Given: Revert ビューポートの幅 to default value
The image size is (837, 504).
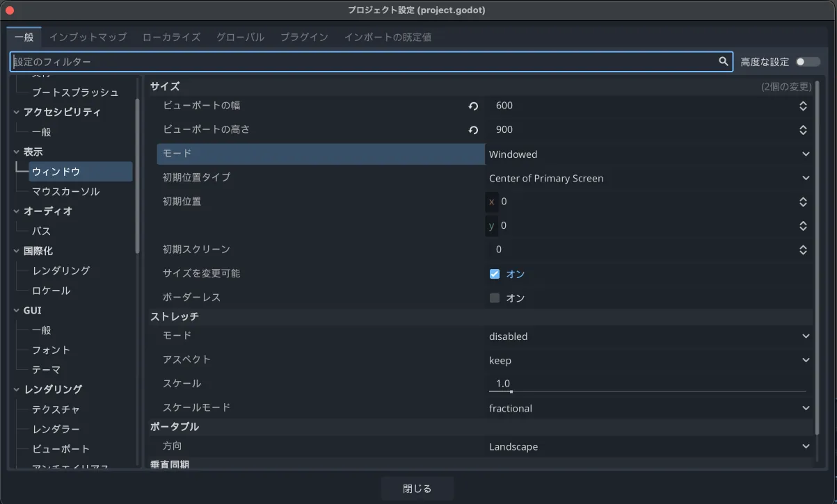Looking at the screenshot, I should (473, 106).
